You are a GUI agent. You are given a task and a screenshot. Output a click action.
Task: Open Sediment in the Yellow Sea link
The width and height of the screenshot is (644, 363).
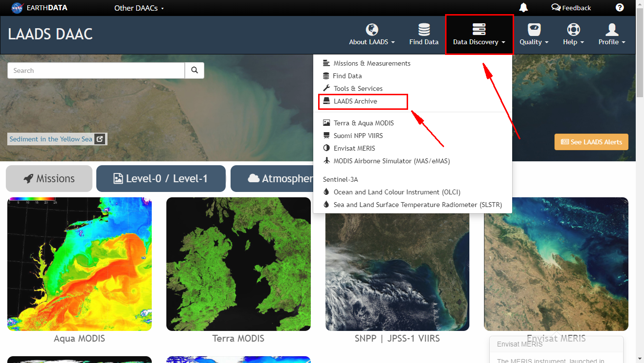coord(51,139)
